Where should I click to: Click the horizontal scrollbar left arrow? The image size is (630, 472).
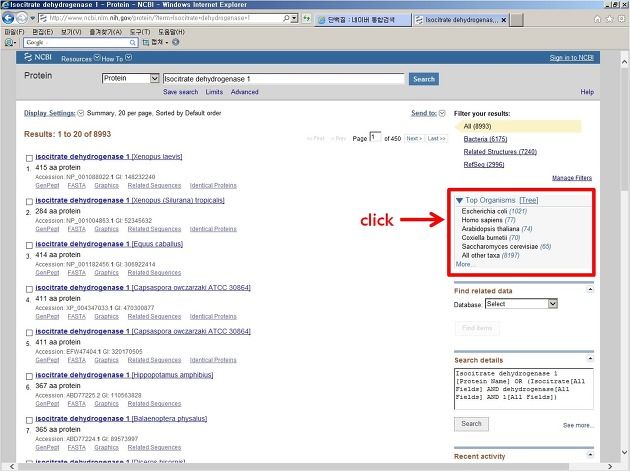click(x=12, y=466)
